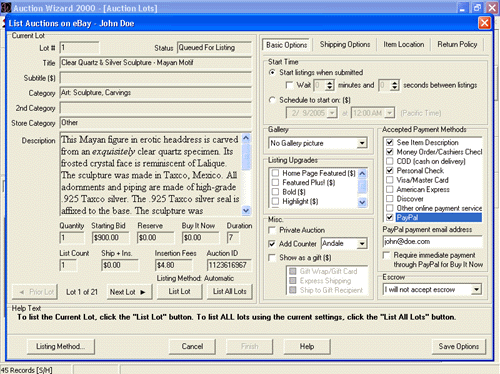Click the Reserve price field
Screen dimensions: 500x374
155,238
